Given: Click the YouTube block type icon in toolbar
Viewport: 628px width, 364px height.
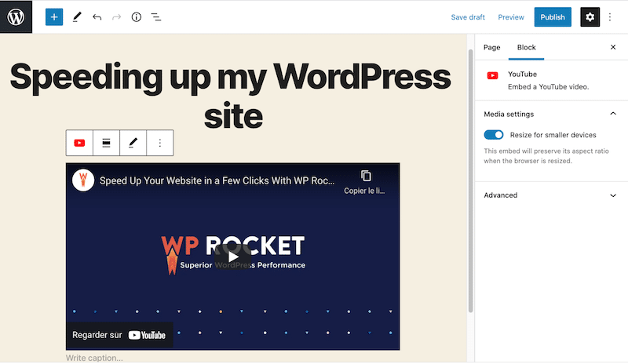Looking at the screenshot, I should (x=79, y=143).
